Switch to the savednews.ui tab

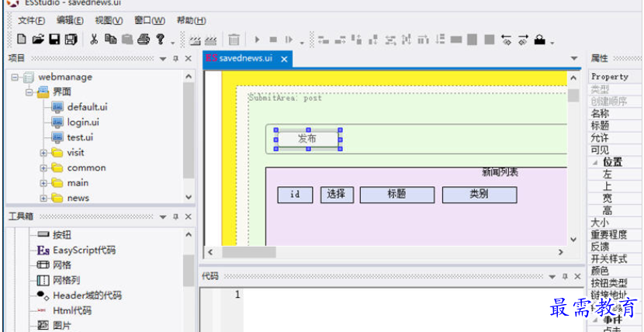tap(246, 58)
